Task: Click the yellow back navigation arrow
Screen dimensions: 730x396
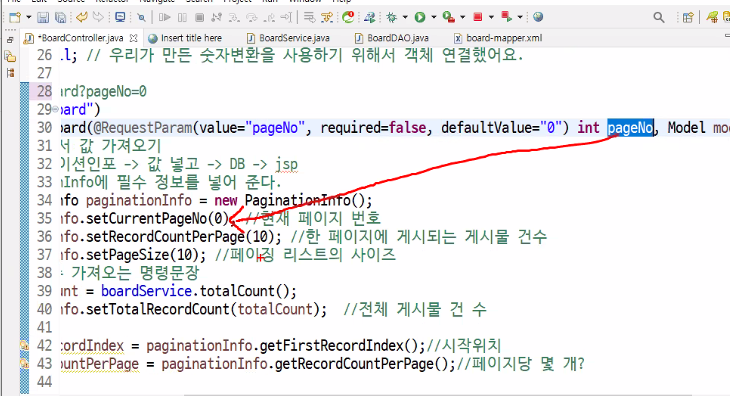Action: (x=82, y=17)
